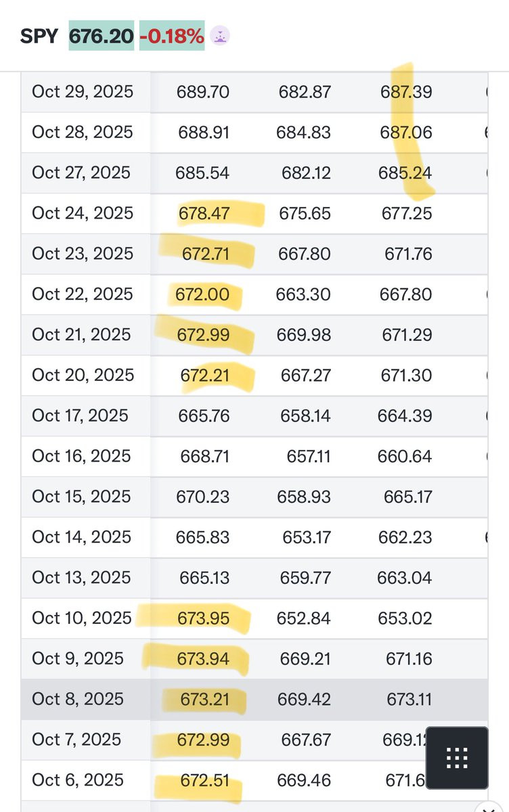Click the 652.84 value for Oct 10
This screenshot has width=509, height=812.
304,618
